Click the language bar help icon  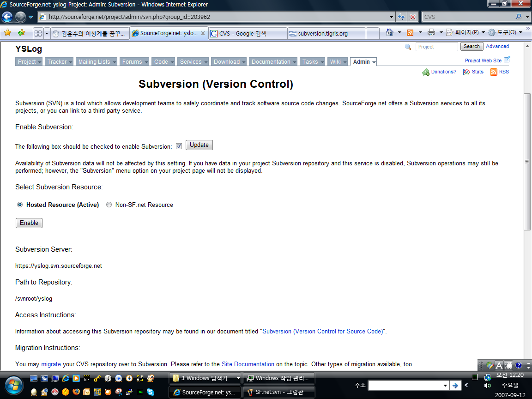point(519,365)
